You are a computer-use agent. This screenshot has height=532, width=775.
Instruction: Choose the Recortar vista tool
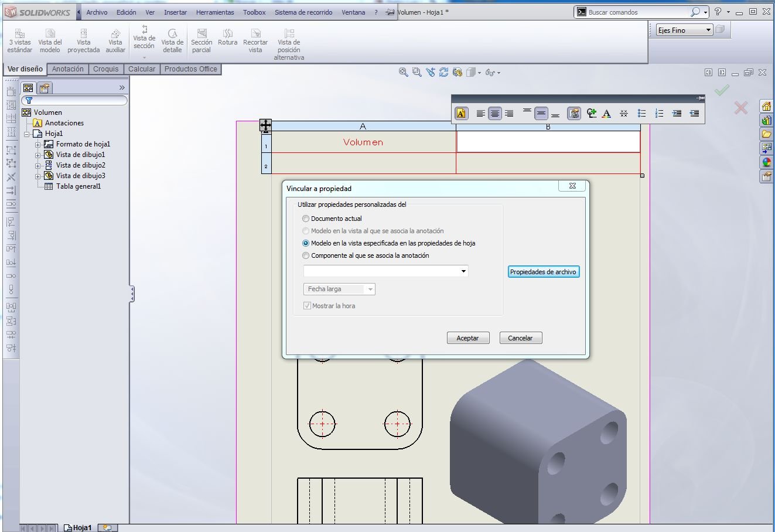click(255, 42)
